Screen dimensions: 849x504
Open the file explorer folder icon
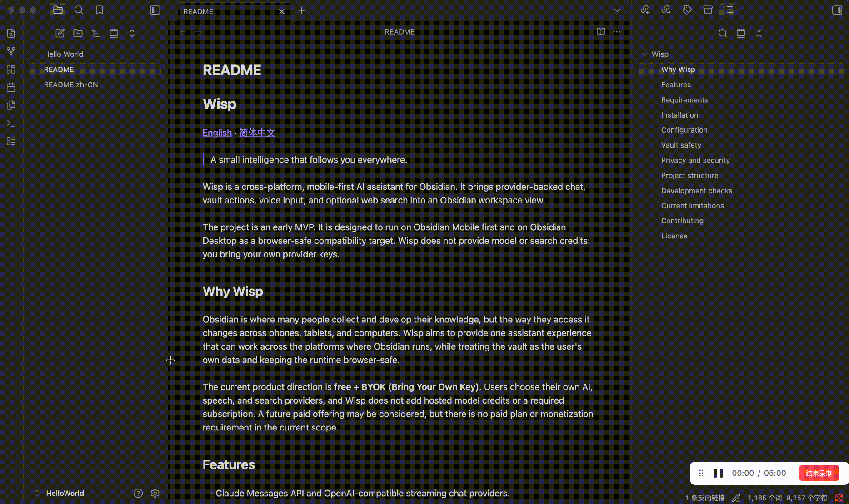pyautogui.click(x=58, y=10)
